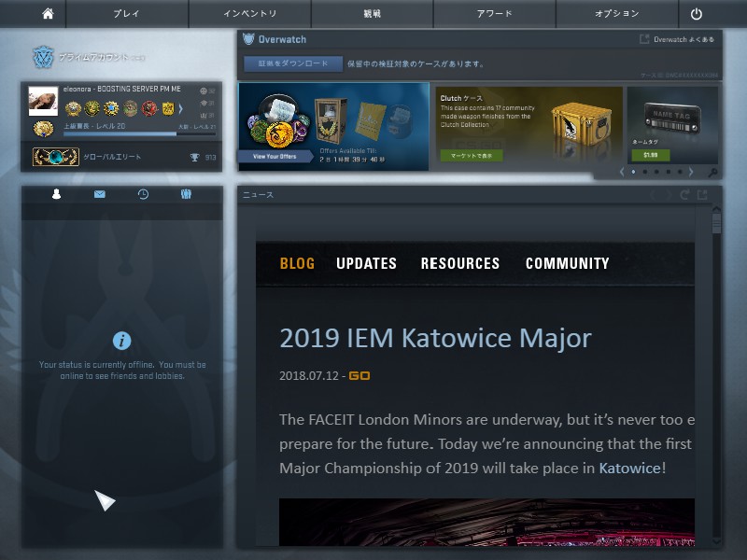This screenshot has width=747, height=560.
Task: Click the power quit icon
Action: pos(696,14)
